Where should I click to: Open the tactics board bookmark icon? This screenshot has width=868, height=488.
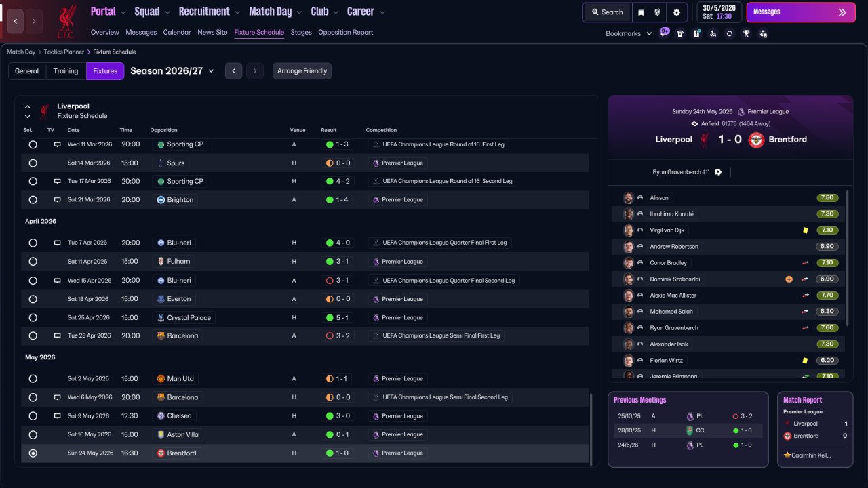696,33
